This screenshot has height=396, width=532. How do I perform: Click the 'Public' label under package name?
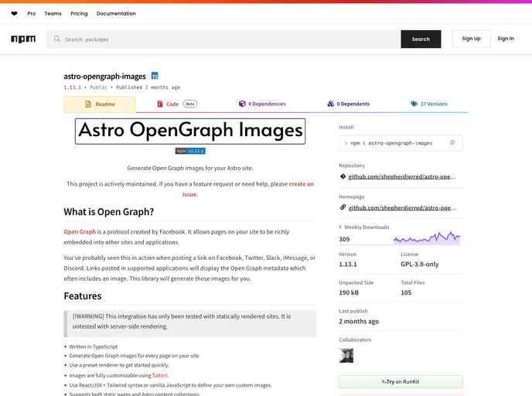98,87
